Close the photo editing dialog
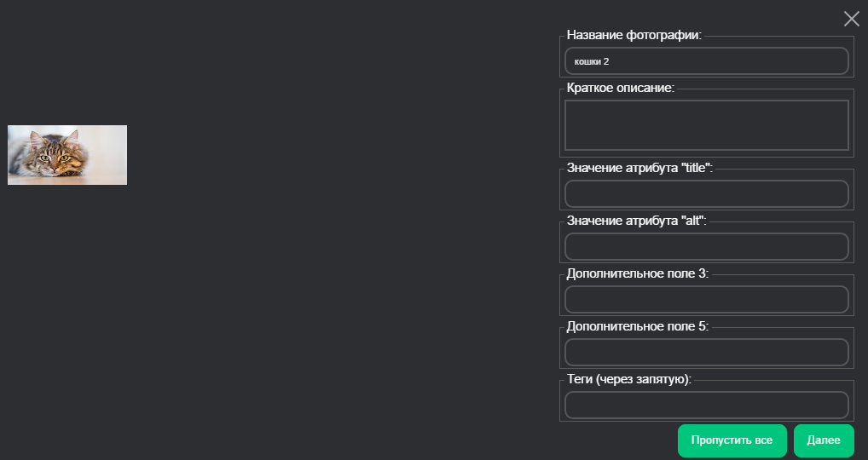This screenshot has width=868, height=460. coord(851,19)
